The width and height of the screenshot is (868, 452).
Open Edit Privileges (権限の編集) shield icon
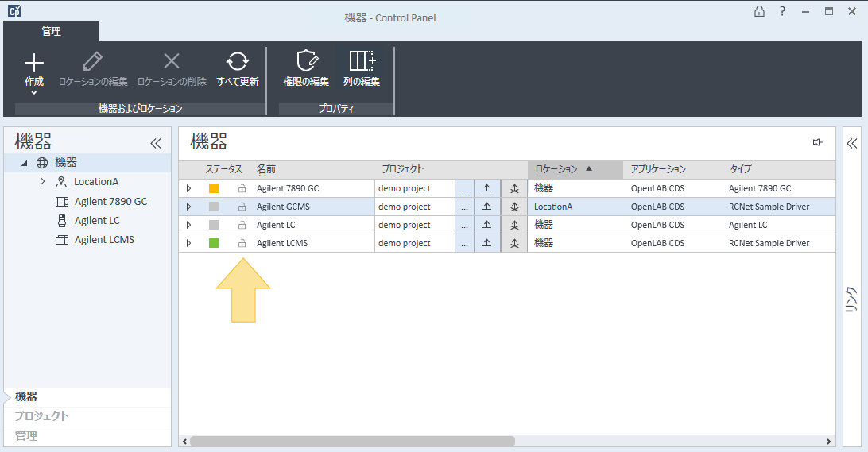pos(306,61)
